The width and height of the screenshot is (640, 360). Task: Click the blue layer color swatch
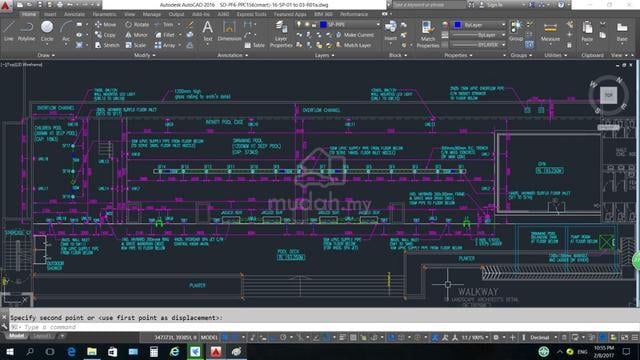[323, 24]
